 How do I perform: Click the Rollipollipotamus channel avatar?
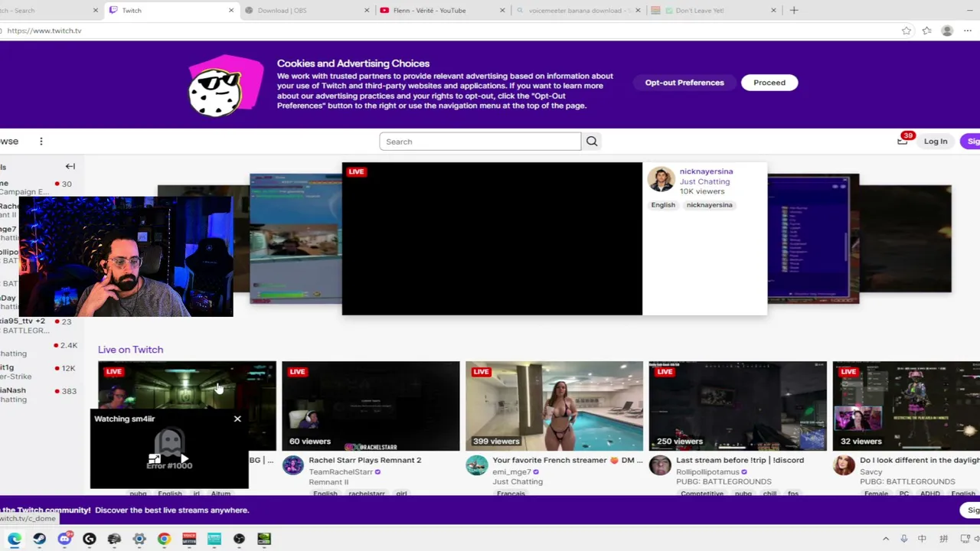(660, 465)
